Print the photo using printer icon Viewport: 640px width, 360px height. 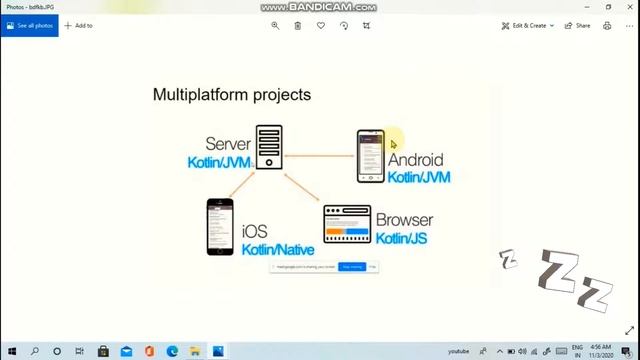click(x=607, y=26)
